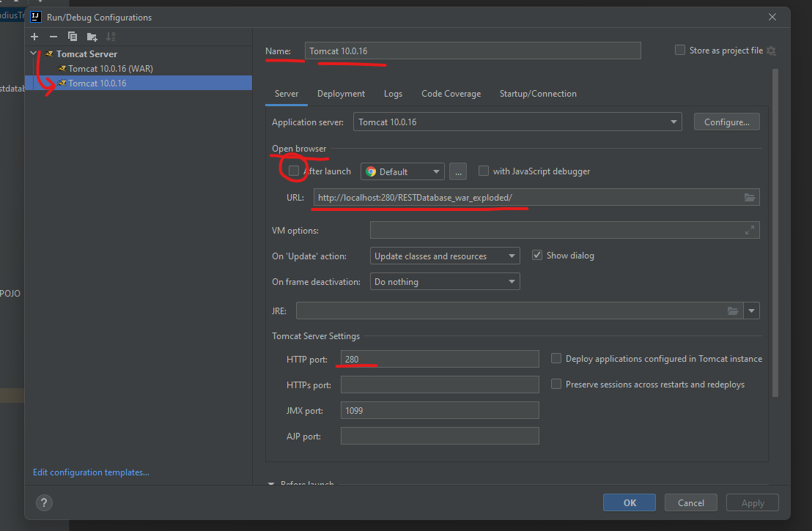Switch to the Startup/Connection tab

(538, 94)
